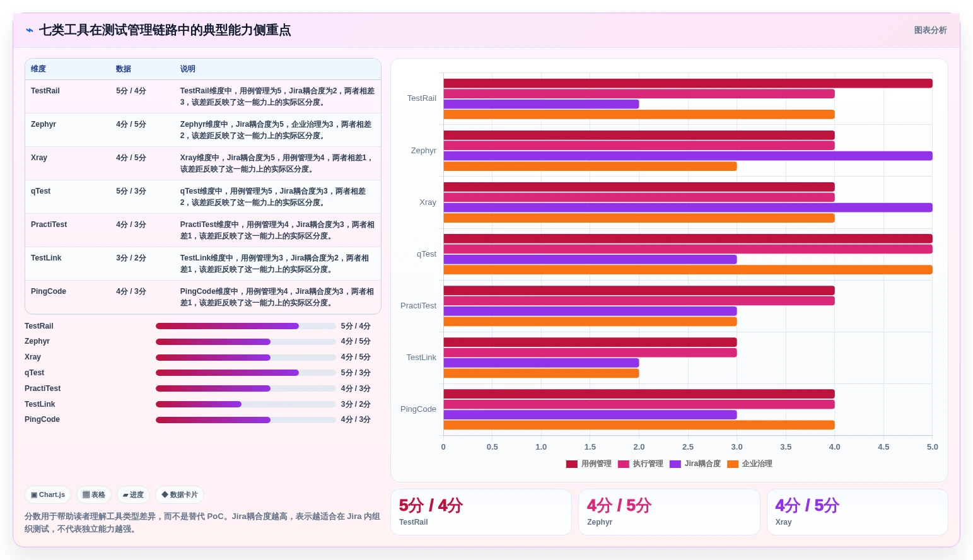This screenshot has height=560, width=973.
Task: Click the 2.5 x-axis tick label
Action: click(688, 447)
